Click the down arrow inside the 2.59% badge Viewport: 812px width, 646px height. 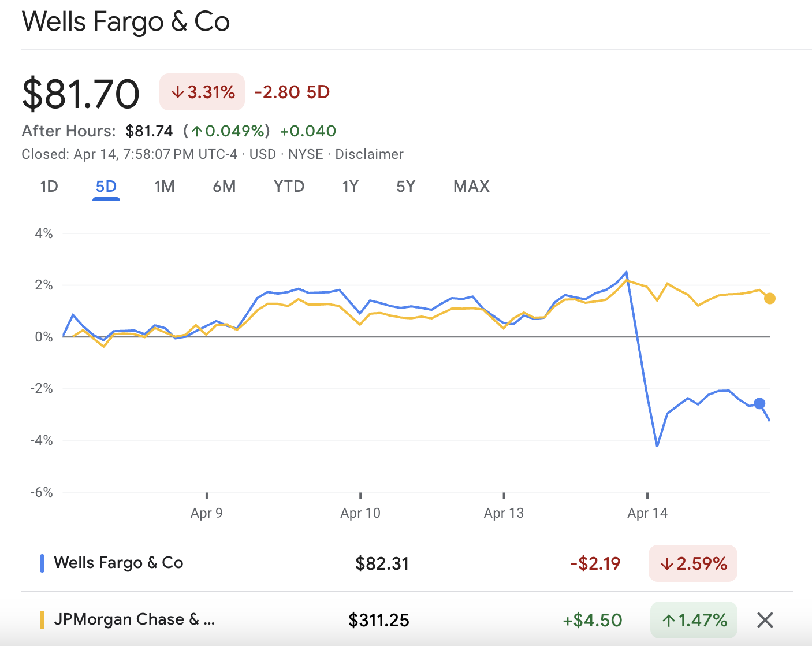(x=667, y=563)
